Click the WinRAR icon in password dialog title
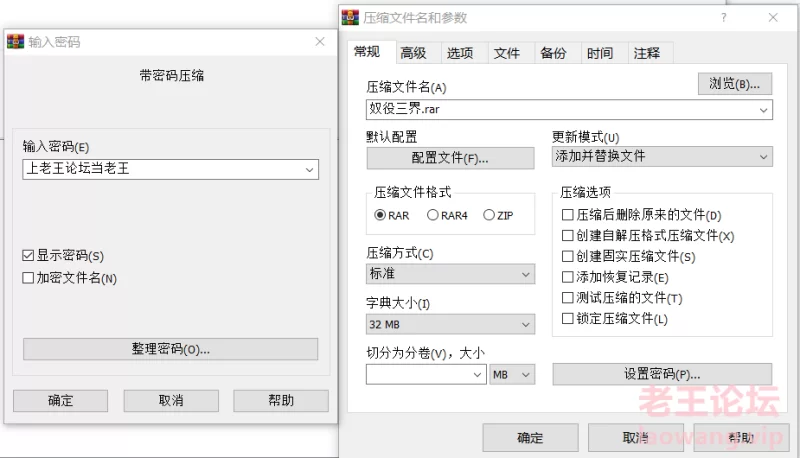This screenshot has height=458, width=800. point(15,41)
